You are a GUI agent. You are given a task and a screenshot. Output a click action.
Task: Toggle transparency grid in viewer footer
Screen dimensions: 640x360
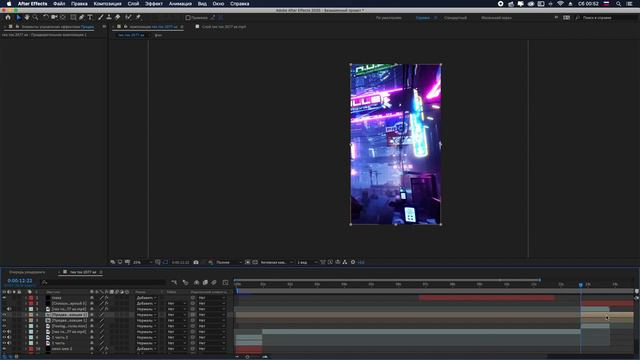coord(255,262)
